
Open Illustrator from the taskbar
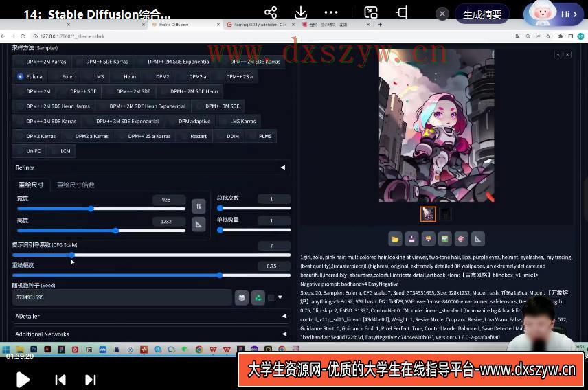pyautogui.click(x=47, y=349)
